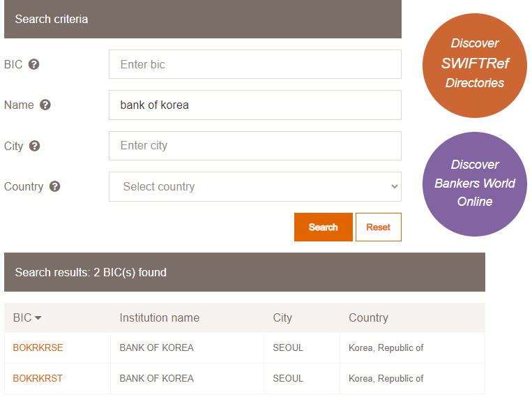Click the Search criteria heading
532x397 pixels.
tap(51, 19)
